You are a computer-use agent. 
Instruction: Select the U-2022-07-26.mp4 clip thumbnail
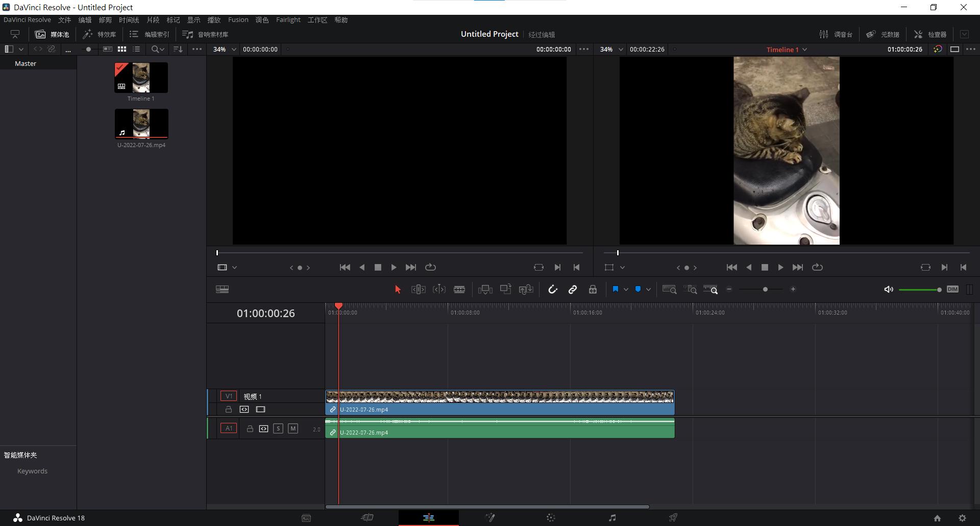(x=141, y=124)
